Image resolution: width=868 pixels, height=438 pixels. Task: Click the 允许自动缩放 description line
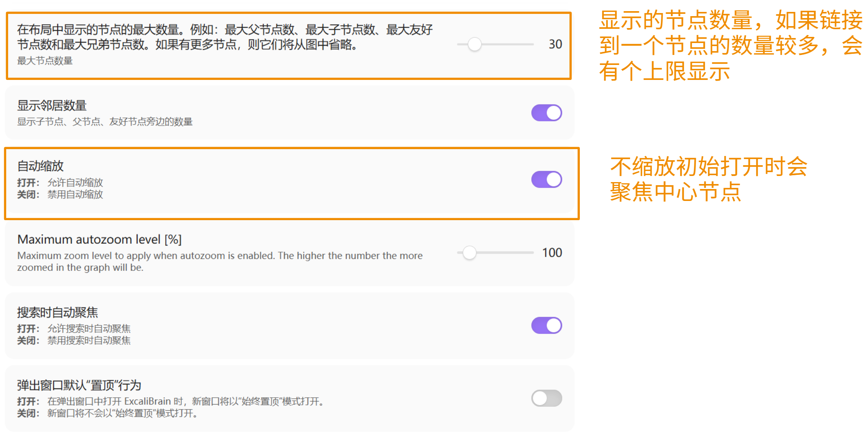point(75,182)
